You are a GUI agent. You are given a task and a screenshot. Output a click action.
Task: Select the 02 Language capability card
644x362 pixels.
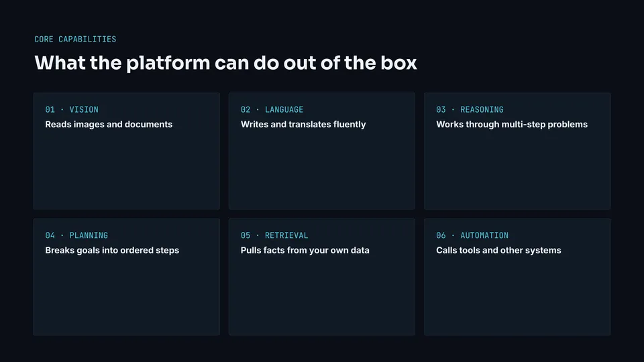click(322, 151)
